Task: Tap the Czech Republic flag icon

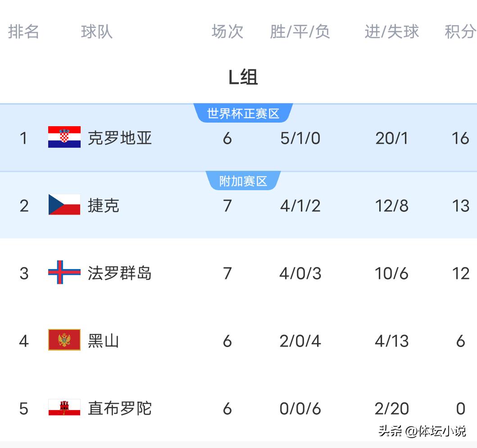Action: pos(64,205)
